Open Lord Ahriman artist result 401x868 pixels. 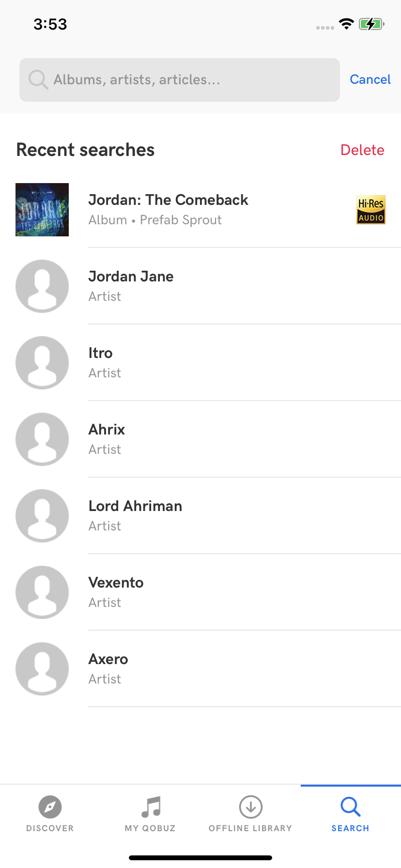click(135, 515)
